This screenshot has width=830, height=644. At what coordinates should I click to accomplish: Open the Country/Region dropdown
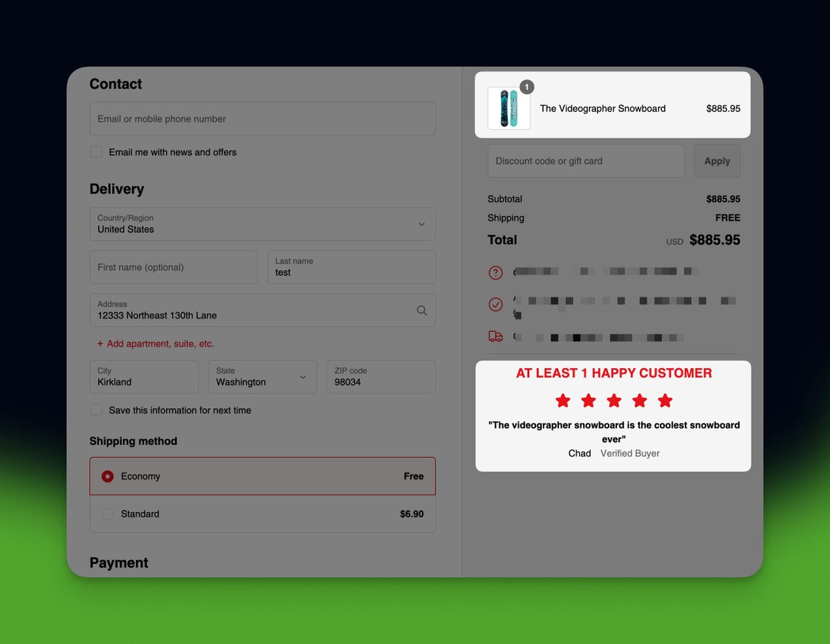point(262,224)
